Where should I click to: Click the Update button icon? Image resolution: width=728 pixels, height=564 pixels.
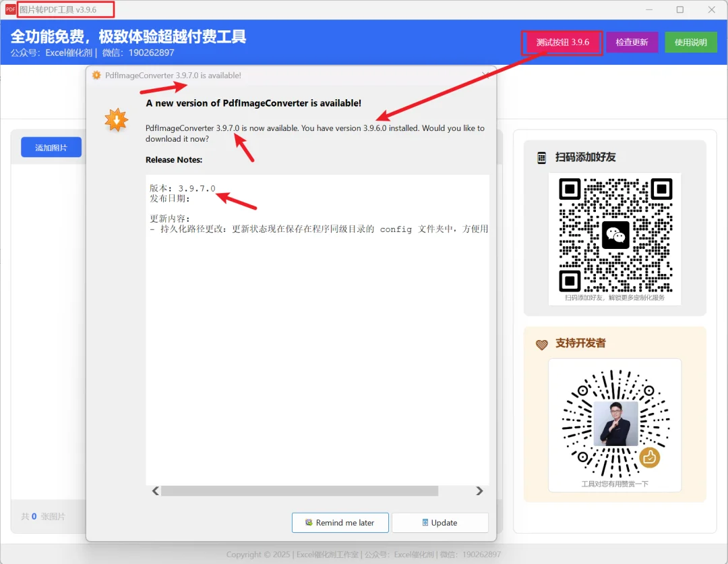pyautogui.click(x=425, y=523)
